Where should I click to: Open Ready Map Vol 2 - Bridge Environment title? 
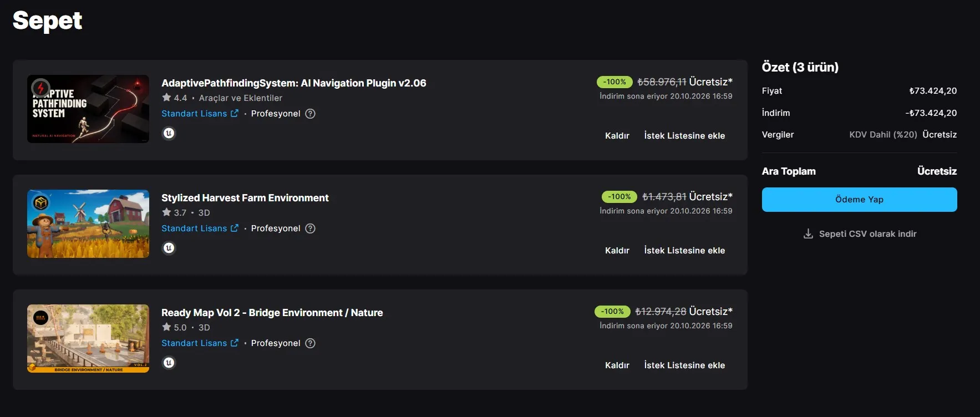click(272, 313)
